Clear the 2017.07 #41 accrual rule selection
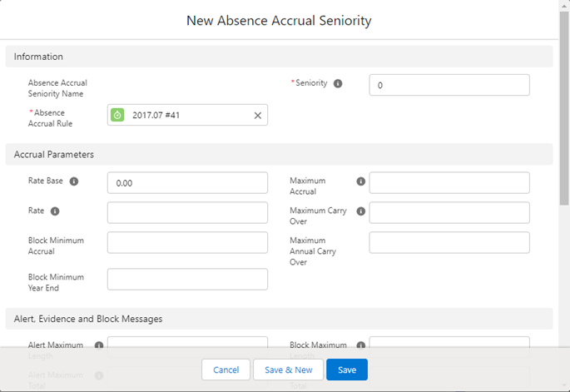Viewport: 570px width, 392px height. [x=258, y=116]
